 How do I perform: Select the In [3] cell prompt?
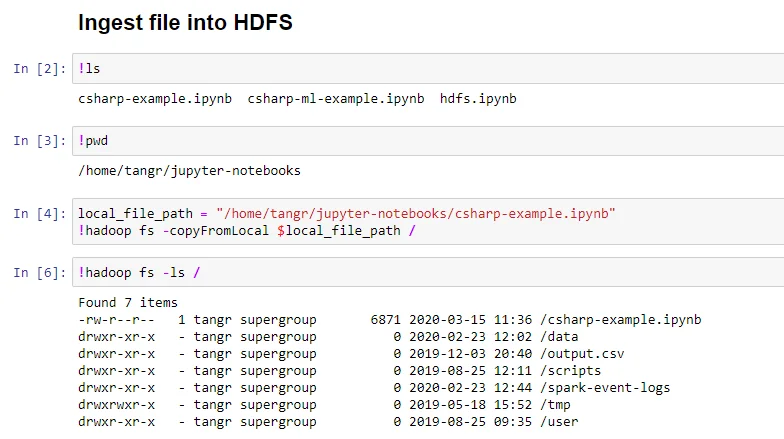(37, 141)
